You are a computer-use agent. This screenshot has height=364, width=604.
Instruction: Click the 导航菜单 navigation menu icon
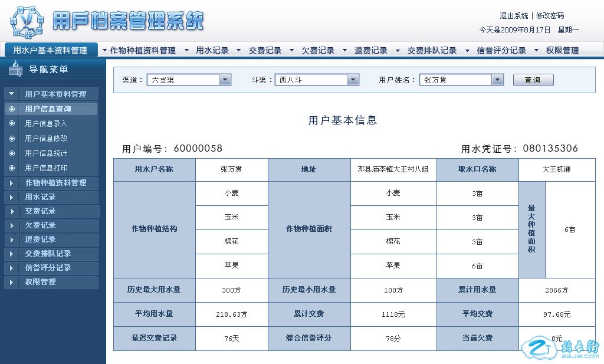[16, 70]
